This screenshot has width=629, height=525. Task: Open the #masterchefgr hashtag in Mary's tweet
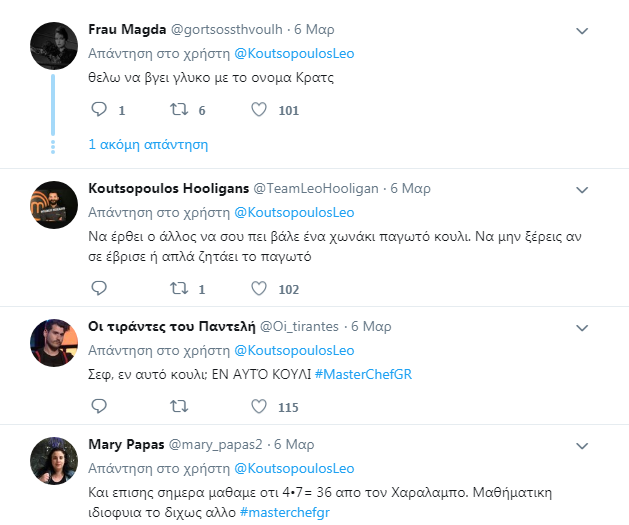[285, 512]
